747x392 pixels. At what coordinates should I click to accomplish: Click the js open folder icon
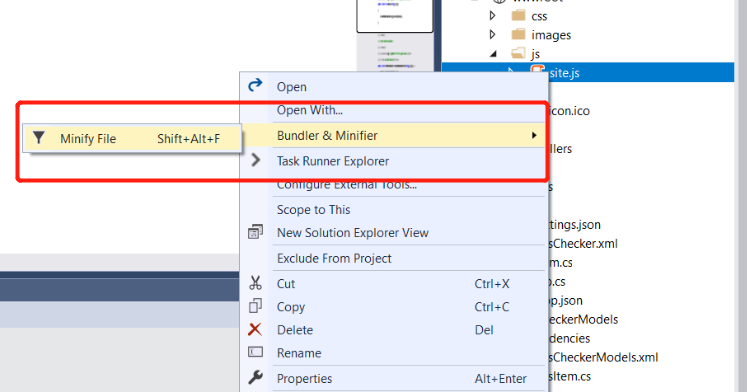tap(518, 53)
